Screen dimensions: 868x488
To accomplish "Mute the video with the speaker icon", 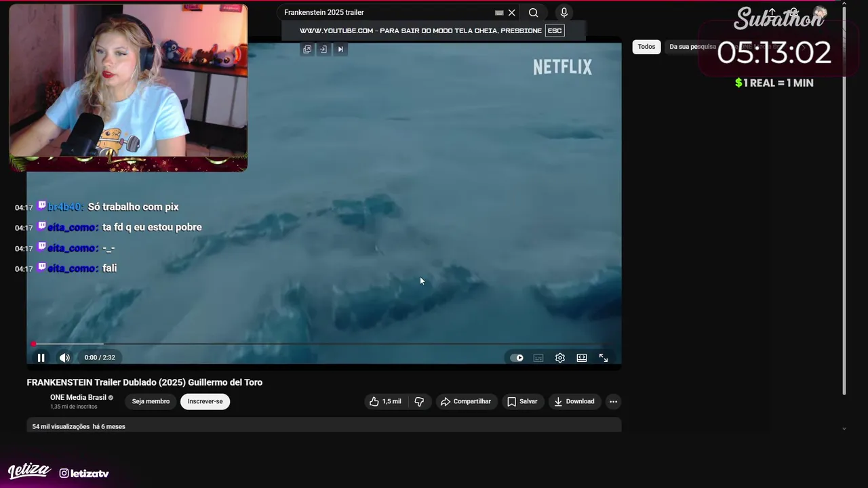I will (x=64, y=358).
